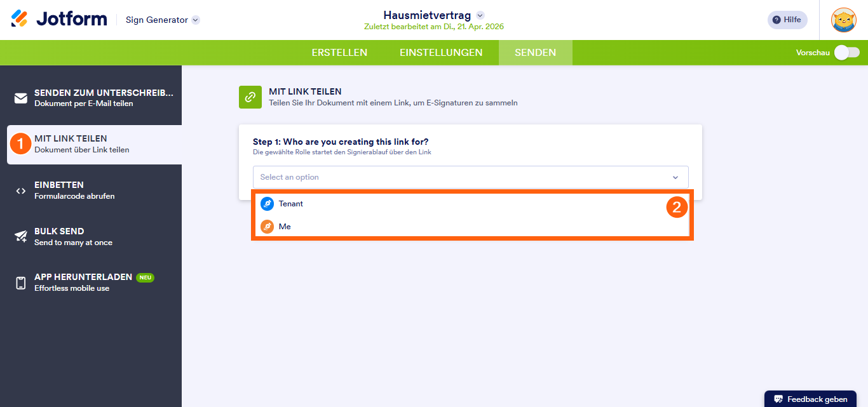The width and height of the screenshot is (868, 407).
Task: Open the user avatar profile menu
Action: (x=843, y=20)
